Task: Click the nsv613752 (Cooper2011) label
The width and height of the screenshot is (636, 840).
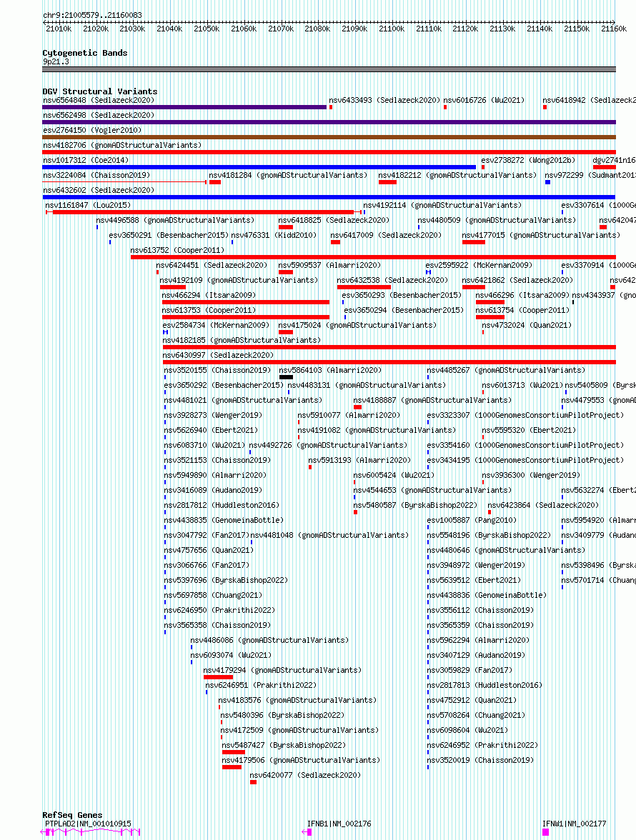Action: pyautogui.click(x=177, y=250)
